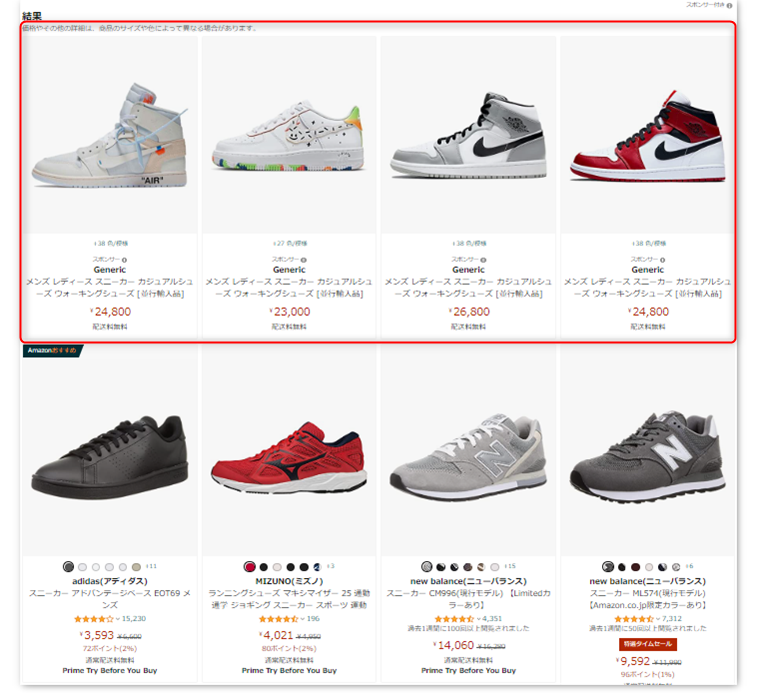Expand the ML574 rating dropdown arrow
The height and width of the screenshot is (693, 757).
[x=658, y=619]
